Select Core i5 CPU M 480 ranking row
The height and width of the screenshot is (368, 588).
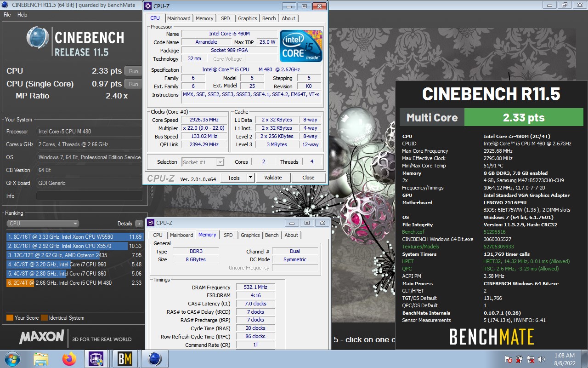point(75,283)
